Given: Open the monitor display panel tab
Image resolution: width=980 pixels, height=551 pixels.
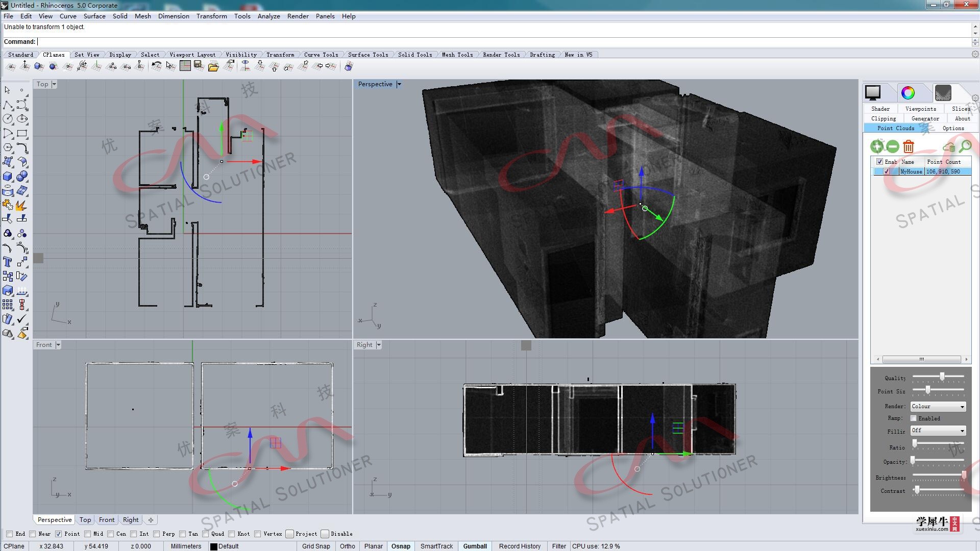Looking at the screenshot, I should tap(873, 93).
